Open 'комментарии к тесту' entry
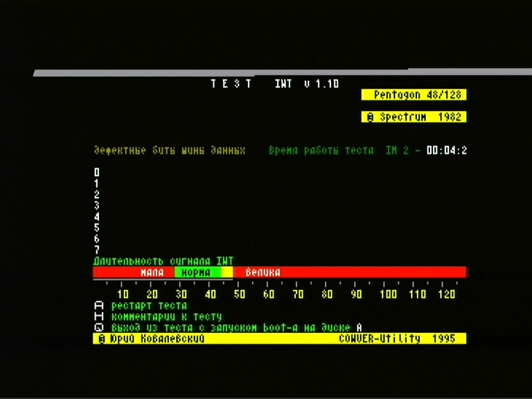The width and height of the screenshot is (532, 399). pyautogui.click(x=166, y=317)
